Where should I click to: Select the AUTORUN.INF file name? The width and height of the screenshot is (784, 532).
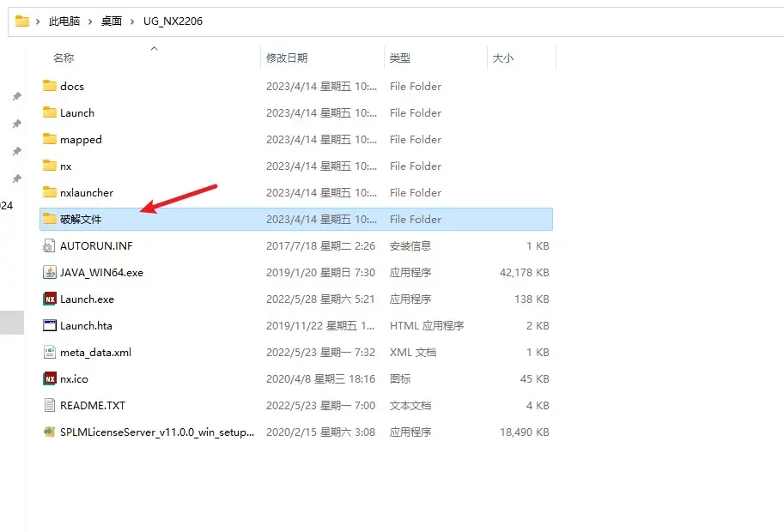[x=96, y=245]
